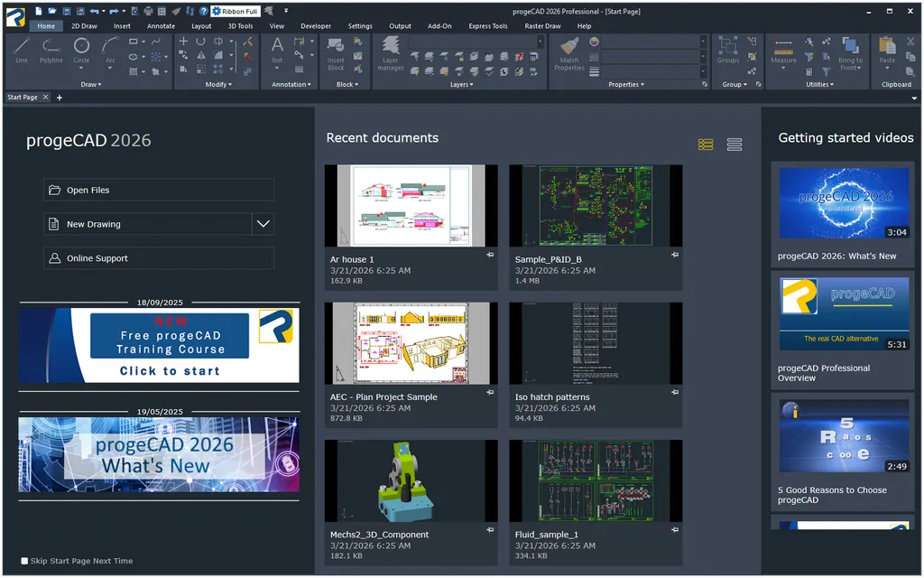Select the Polyline tool
The width and height of the screenshot is (924, 578).
51,51
